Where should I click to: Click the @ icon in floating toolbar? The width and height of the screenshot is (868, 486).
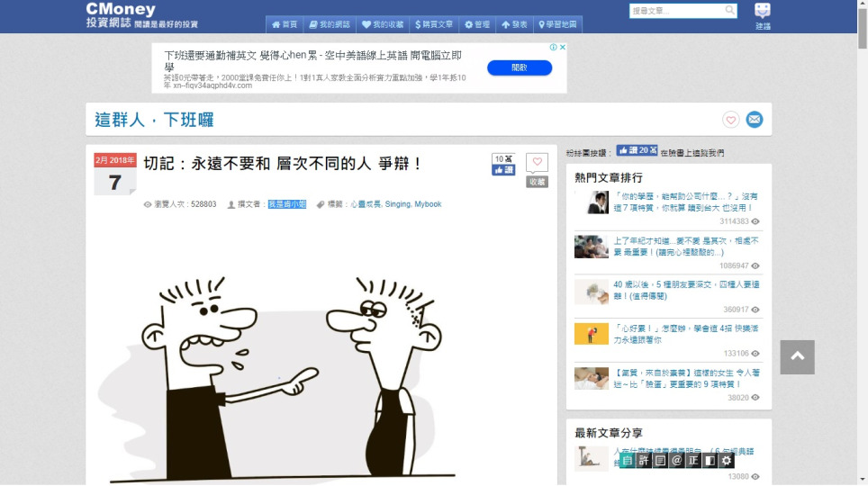click(x=676, y=460)
